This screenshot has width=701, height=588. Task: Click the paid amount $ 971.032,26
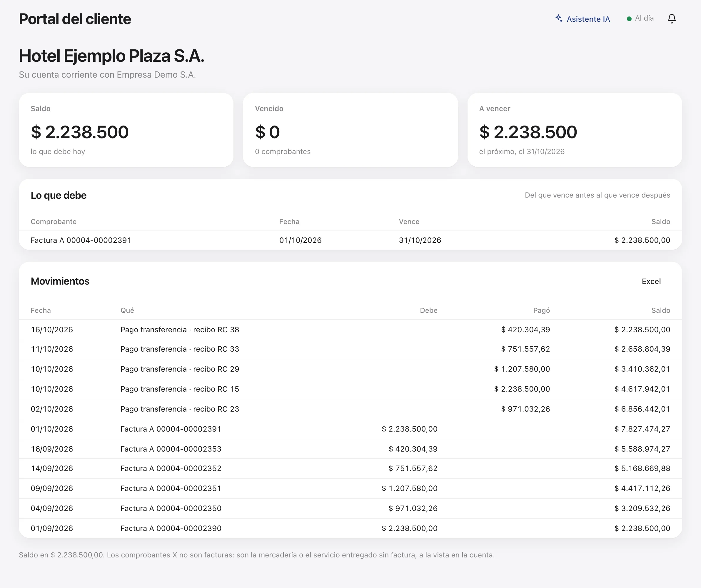[x=525, y=409]
